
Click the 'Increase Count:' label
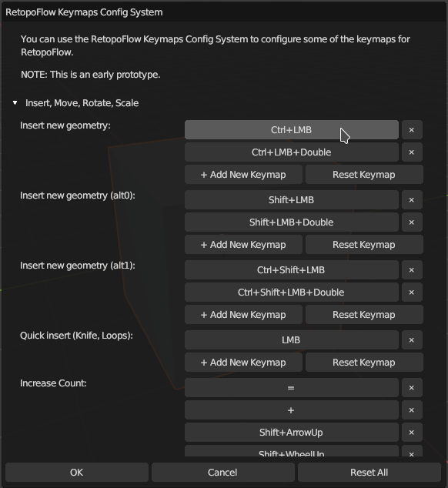click(53, 383)
